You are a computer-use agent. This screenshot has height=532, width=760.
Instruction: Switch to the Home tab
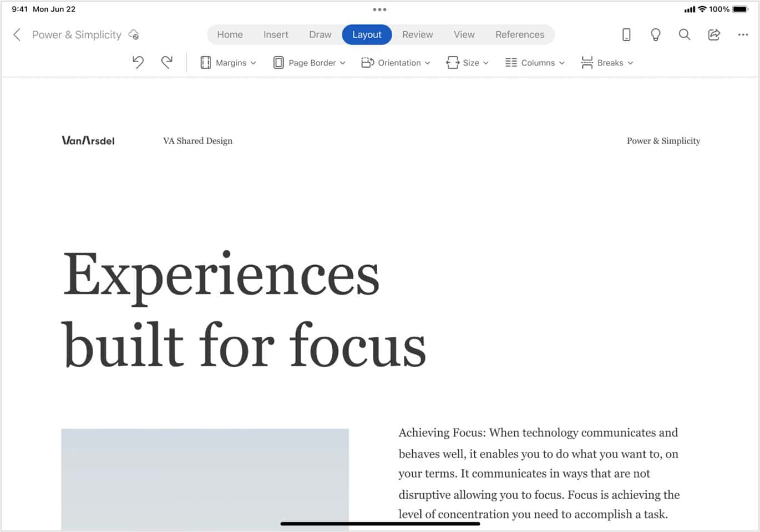coord(230,34)
